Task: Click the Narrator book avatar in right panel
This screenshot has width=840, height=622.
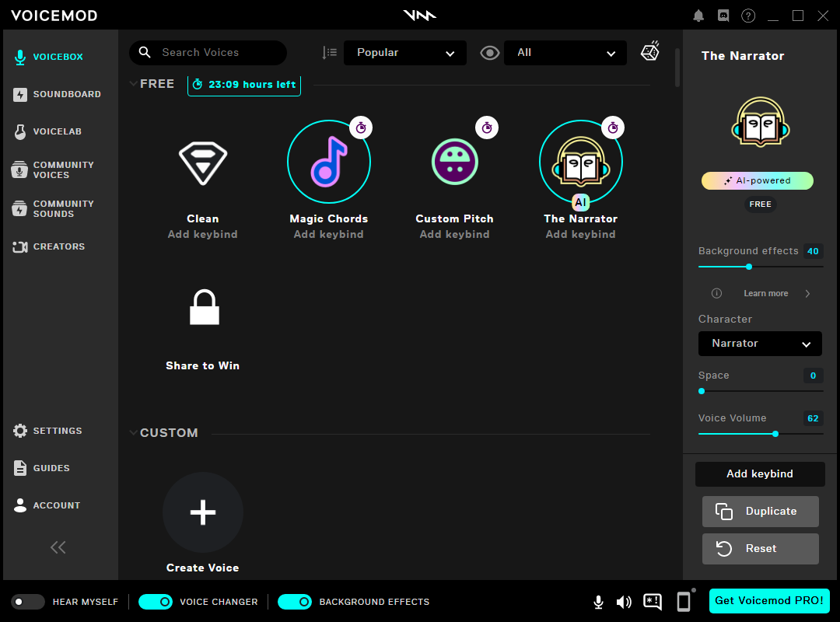Action: click(x=760, y=121)
